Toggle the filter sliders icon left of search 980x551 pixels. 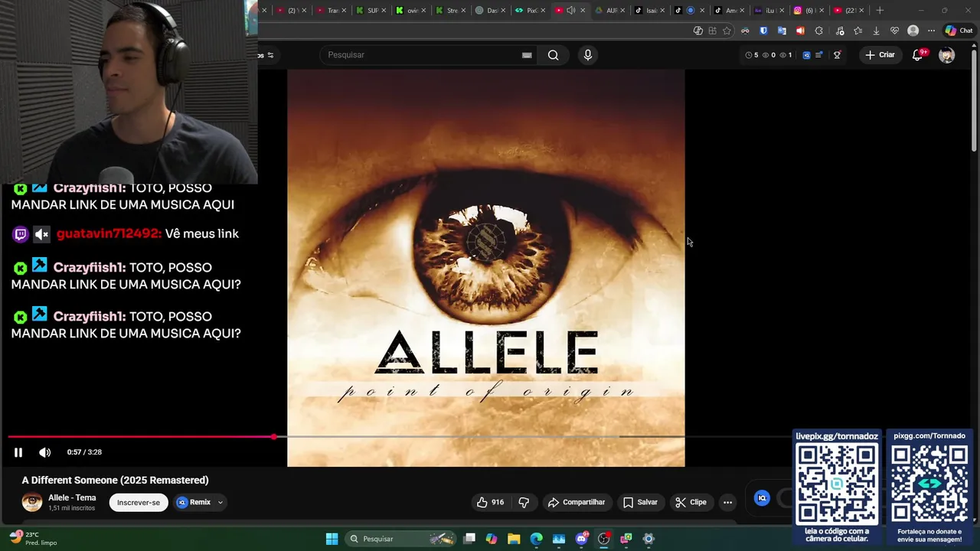click(x=269, y=55)
